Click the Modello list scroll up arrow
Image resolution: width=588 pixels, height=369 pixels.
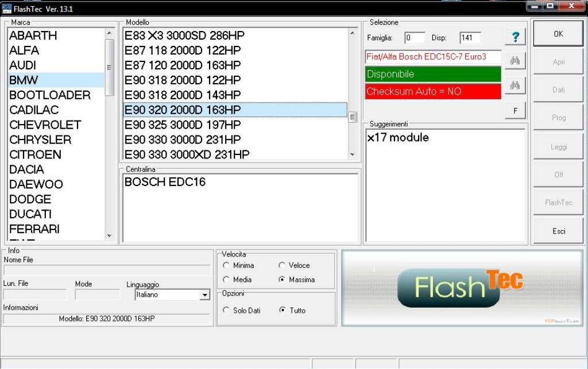pos(352,33)
